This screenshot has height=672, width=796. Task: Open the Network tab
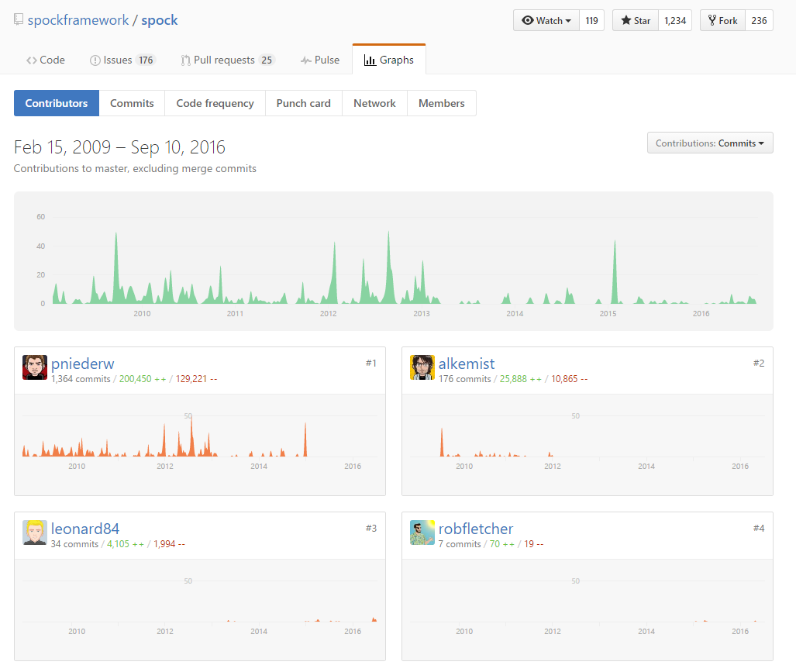point(374,103)
